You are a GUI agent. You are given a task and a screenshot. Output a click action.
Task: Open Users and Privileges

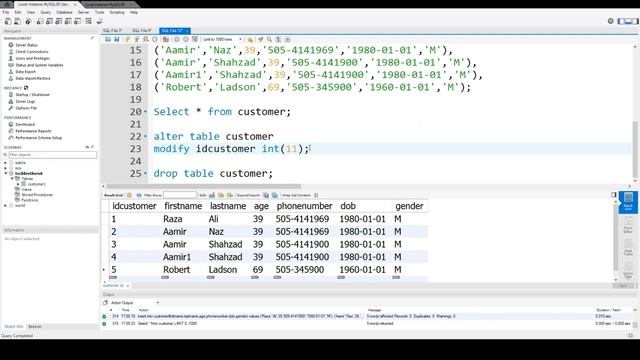point(32,58)
